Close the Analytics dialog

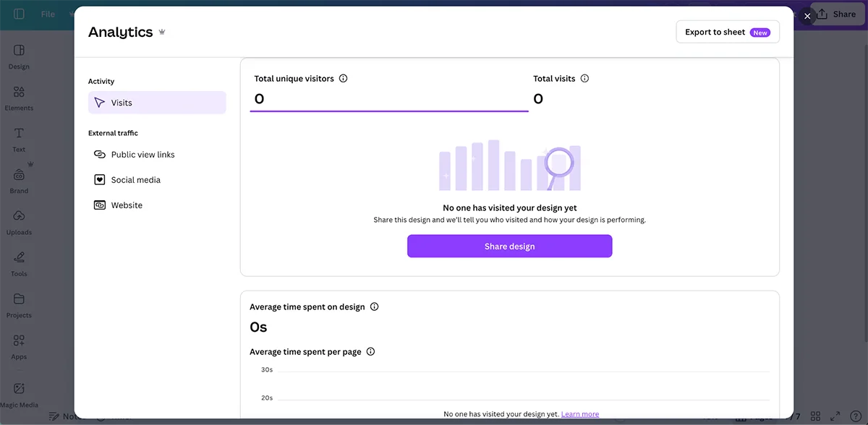click(807, 16)
